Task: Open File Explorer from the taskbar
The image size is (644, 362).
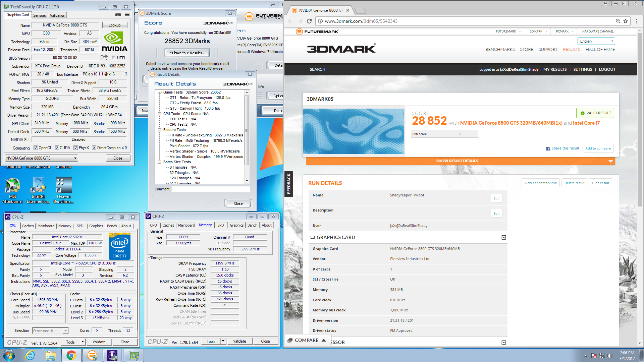Action: point(51,355)
